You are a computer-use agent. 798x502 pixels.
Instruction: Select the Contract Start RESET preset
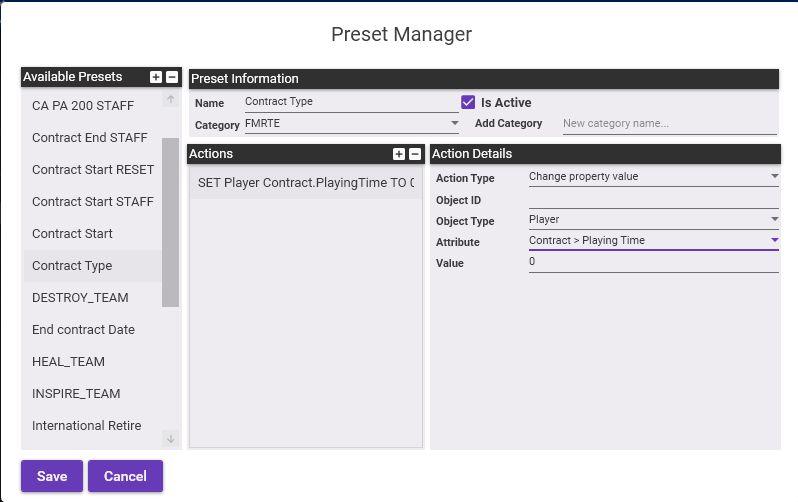[x=93, y=170]
